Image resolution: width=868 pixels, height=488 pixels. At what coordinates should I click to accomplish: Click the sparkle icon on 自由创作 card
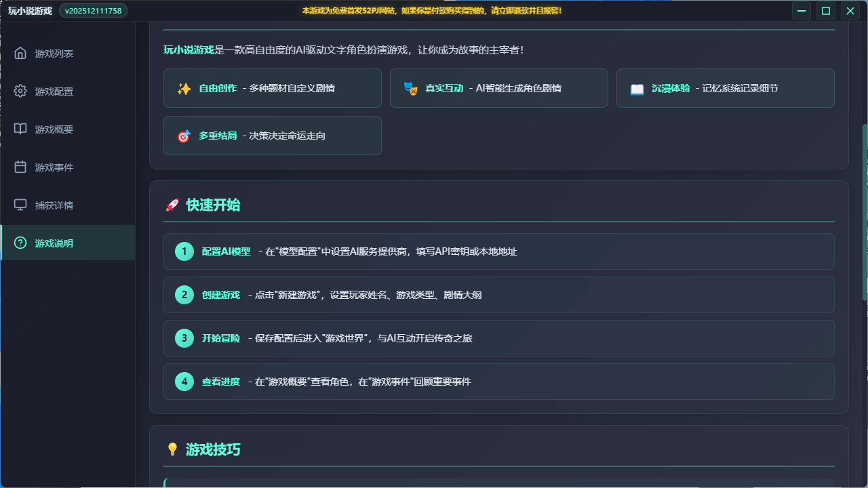tap(183, 87)
